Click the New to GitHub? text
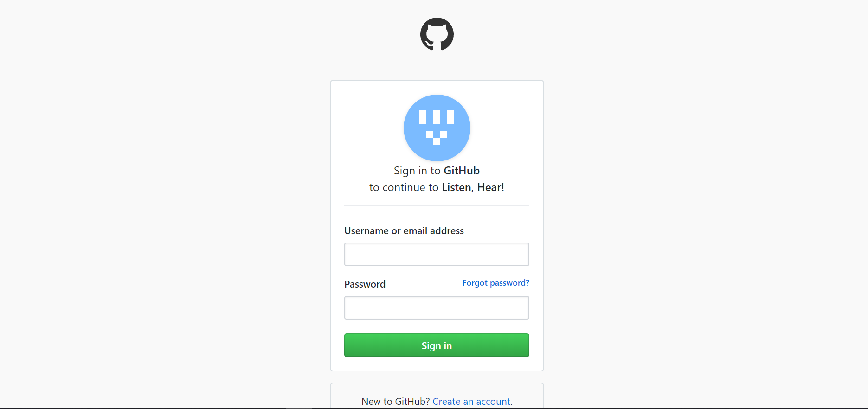The image size is (868, 409). pyautogui.click(x=396, y=402)
